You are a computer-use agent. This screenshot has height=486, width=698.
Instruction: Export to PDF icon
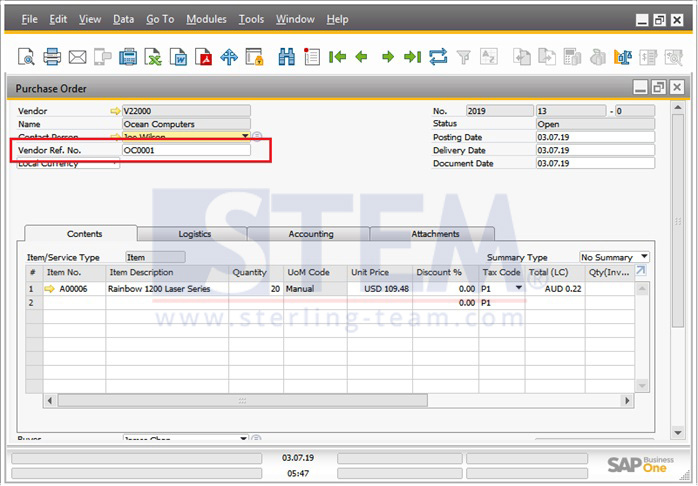[204, 57]
